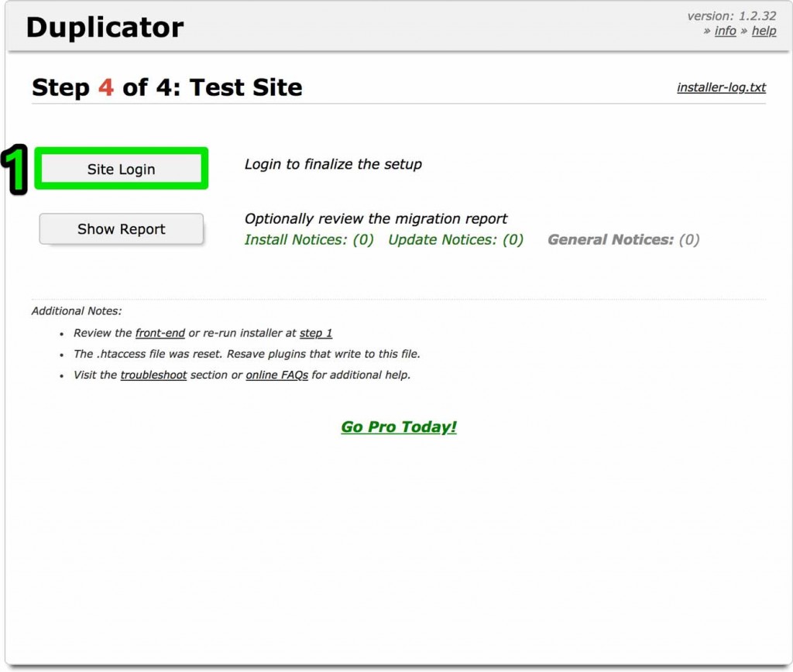Screen dimensions: 793x672
Task: Open the info link in header
Action: click(725, 31)
